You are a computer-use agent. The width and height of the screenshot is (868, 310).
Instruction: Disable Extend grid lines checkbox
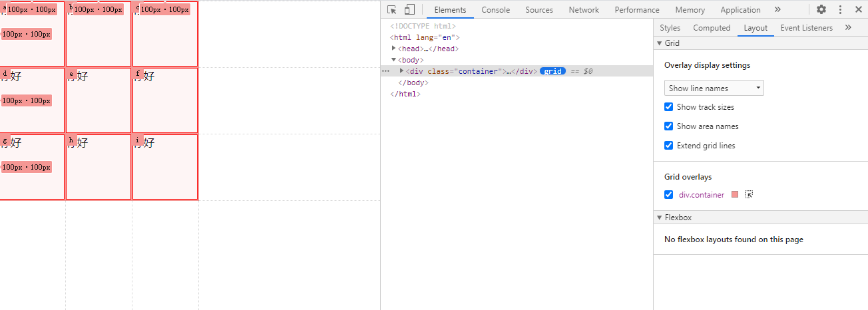[x=669, y=146]
